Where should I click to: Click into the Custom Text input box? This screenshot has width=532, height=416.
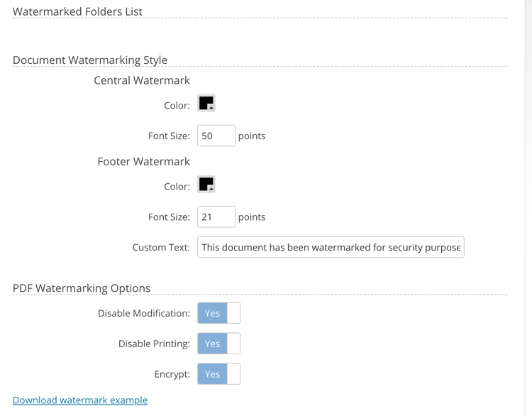point(331,247)
